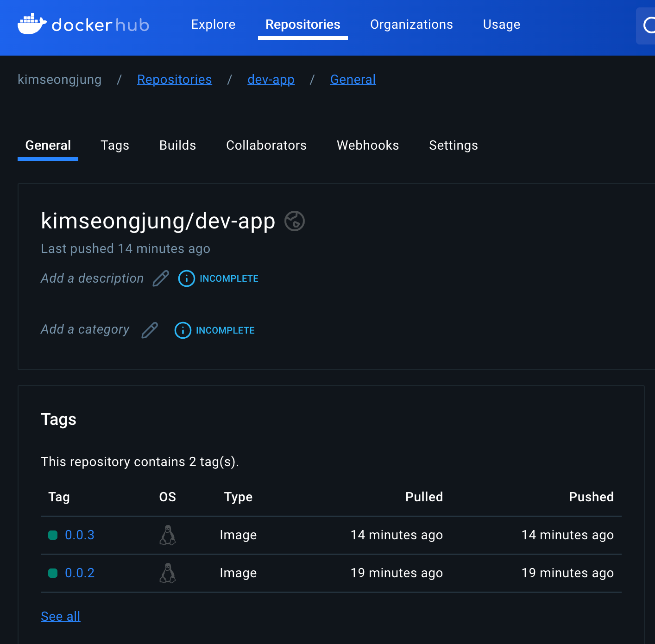The width and height of the screenshot is (655, 644).
Task: Click the Tag column header
Action: tap(59, 497)
